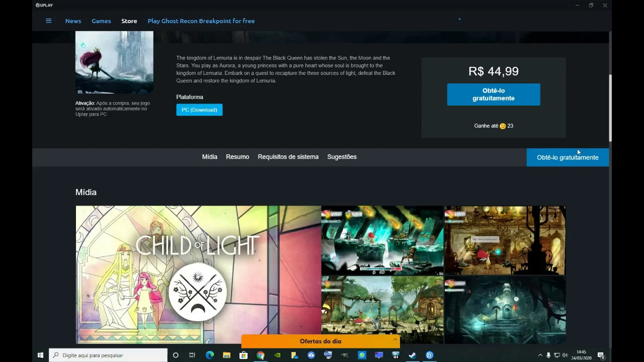This screenshot has height=362, width=644.
Task: Open the dark cave screenshot
Action: 505,310
